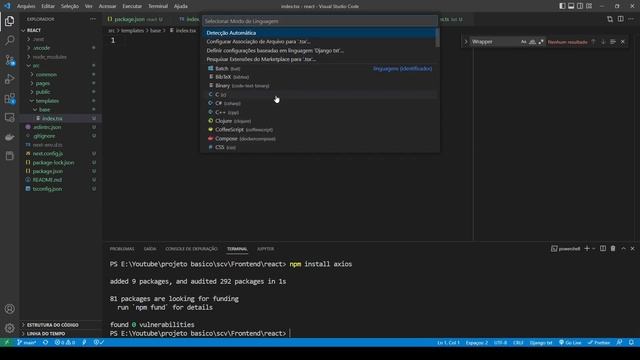Select Clojure language from the list
Image resolution: width=640 pixels, height=360 pixels.
coord(318,121)
